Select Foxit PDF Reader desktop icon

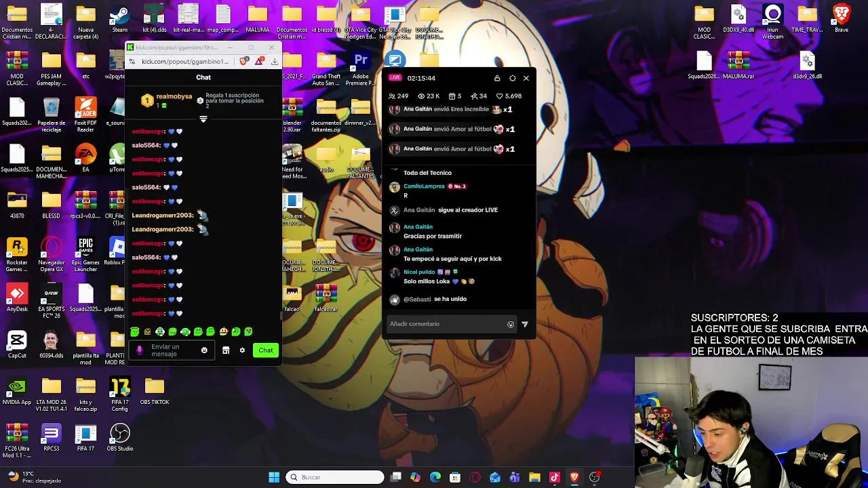pos(85,115)
